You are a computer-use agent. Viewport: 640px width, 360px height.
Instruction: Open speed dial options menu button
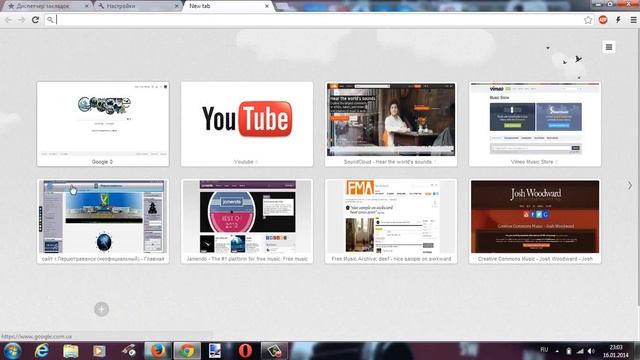(x=609, y=47)
